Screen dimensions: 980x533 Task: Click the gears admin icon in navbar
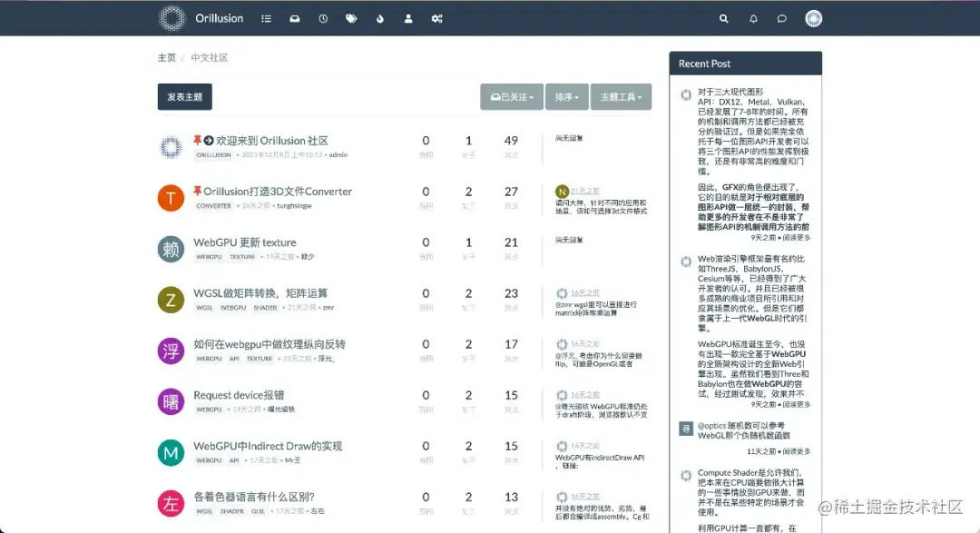tap(436, 18)
